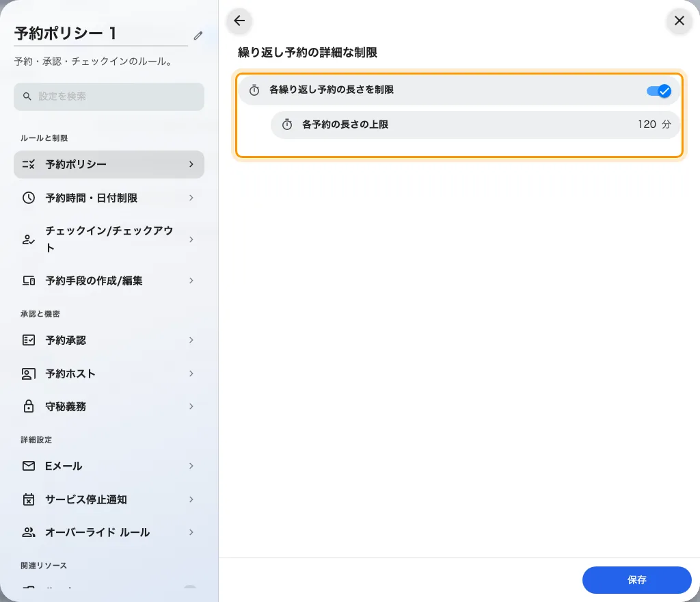700x602 pixels.
Task: Expand chevron on 守秘義務 row
Action: (191, 406)
